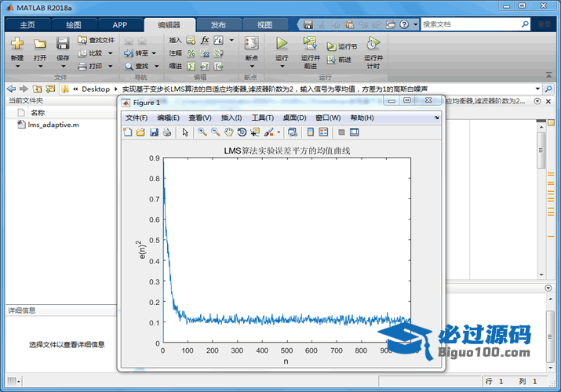The height and width of the screenshot is (392, 561).
Task: Toggle Pan hand tool in Figure
Action: coord(228,132)
